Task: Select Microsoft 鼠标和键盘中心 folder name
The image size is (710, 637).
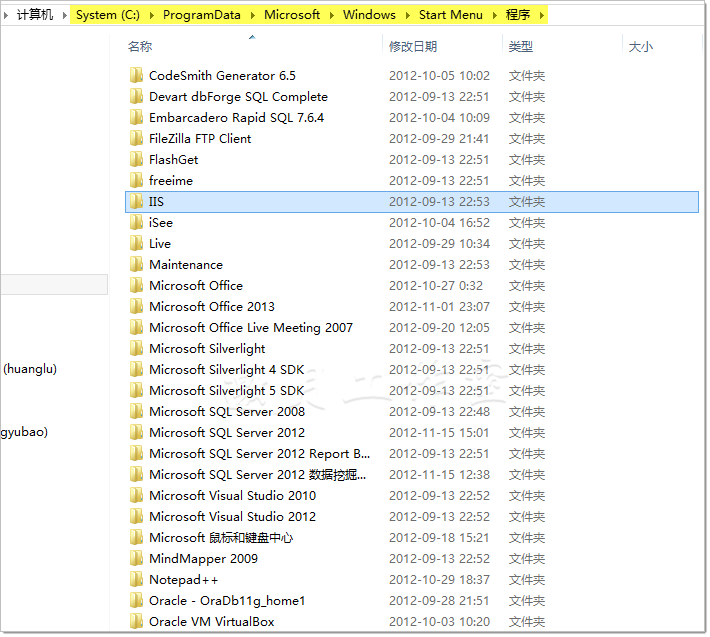Action: (221, 537)
